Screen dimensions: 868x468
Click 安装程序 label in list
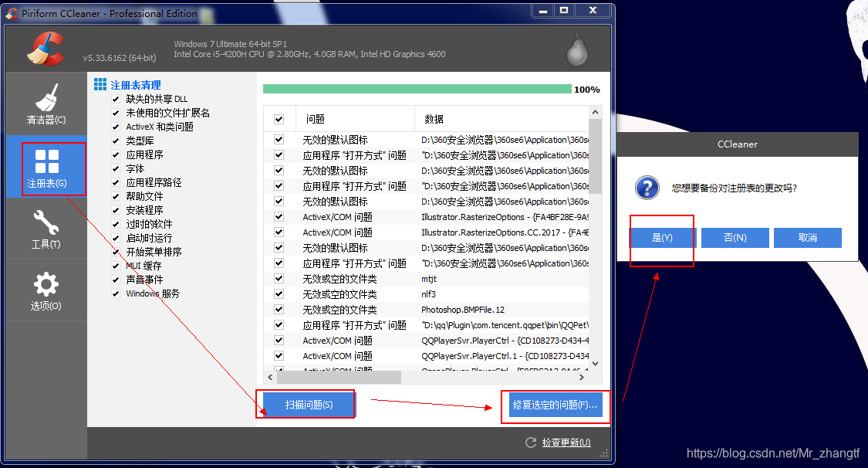point(144,211)
